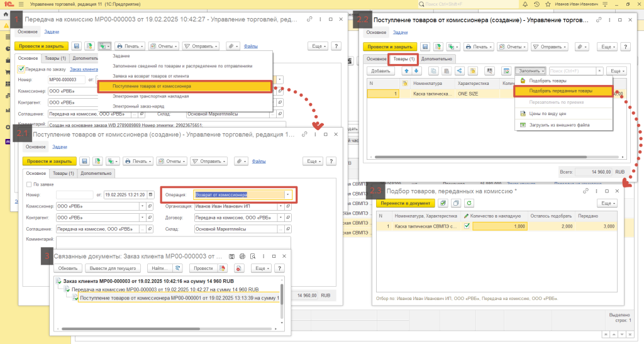Select Заявка на возврат товаров от клиента

coord(151,76)
